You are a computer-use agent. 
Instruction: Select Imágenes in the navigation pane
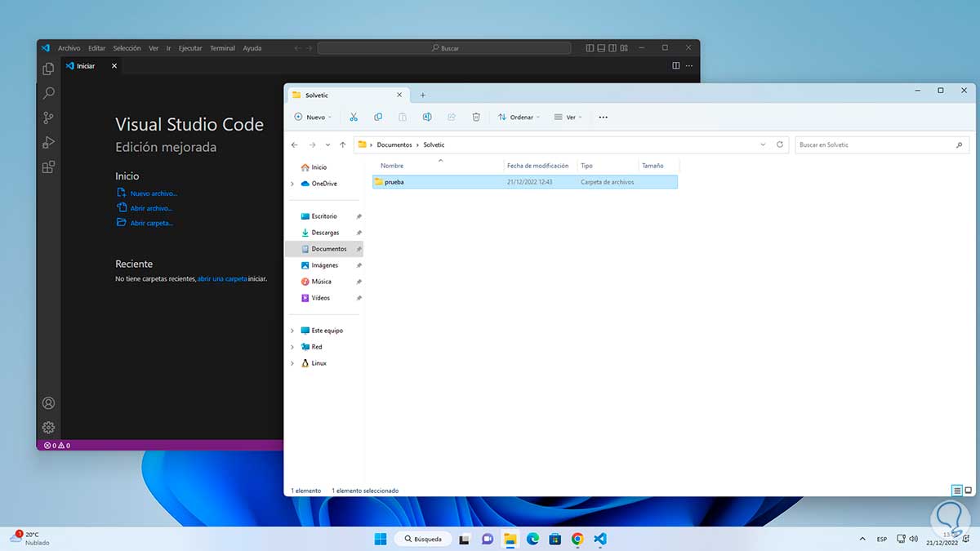coord(324,265)
